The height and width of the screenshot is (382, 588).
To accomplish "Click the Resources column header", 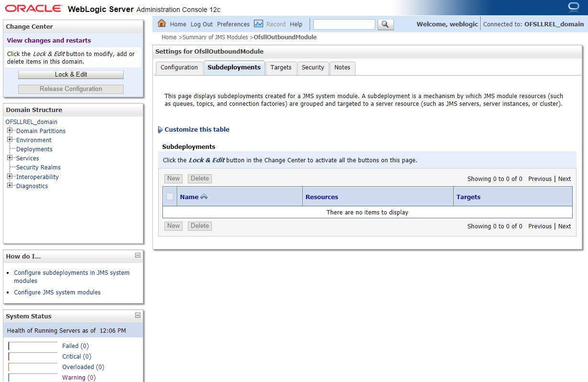I will (x=322, y=197).
